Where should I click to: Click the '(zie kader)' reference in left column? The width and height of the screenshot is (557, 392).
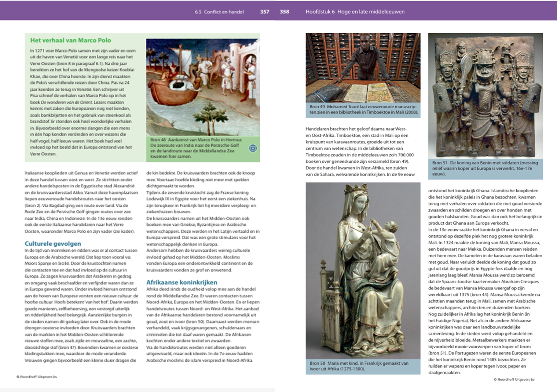pos(123,231)
